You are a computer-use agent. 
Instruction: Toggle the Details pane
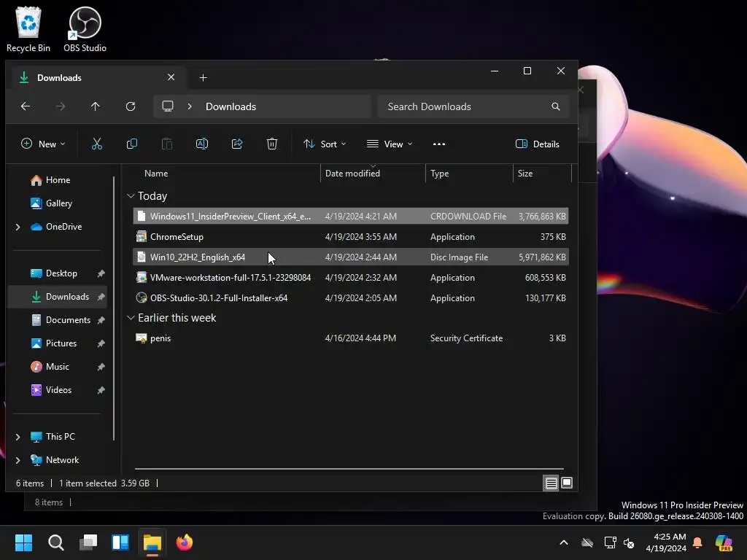coord(538,144)
